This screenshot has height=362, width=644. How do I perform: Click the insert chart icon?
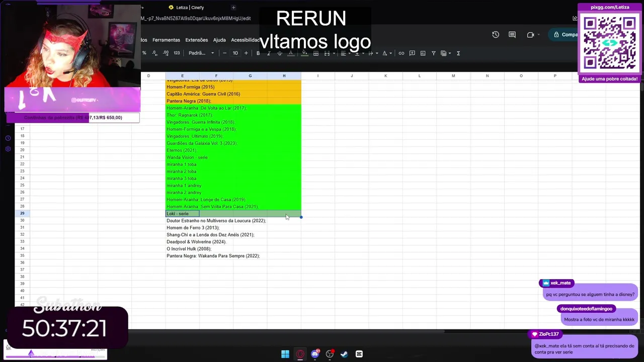pos(423,53)
